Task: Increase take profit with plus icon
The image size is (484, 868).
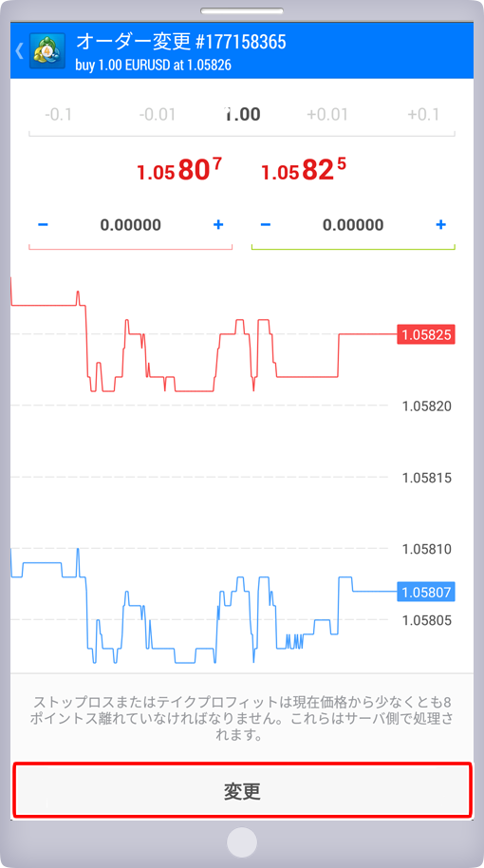Action: pos(441,225)
